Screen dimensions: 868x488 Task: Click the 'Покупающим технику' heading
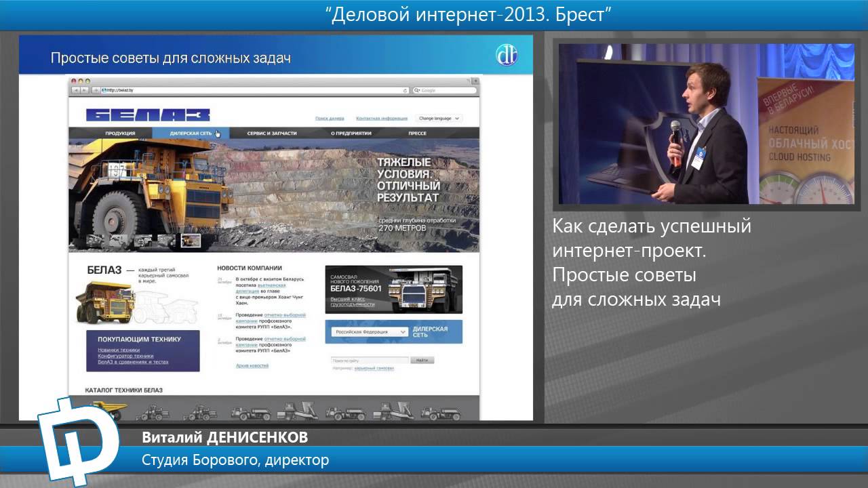click(139, 339)
